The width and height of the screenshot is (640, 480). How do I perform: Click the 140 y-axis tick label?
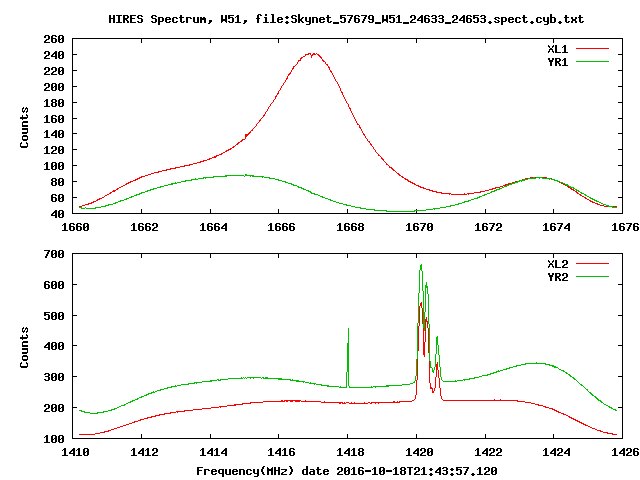pyautogui.click(x=54, y=134)
